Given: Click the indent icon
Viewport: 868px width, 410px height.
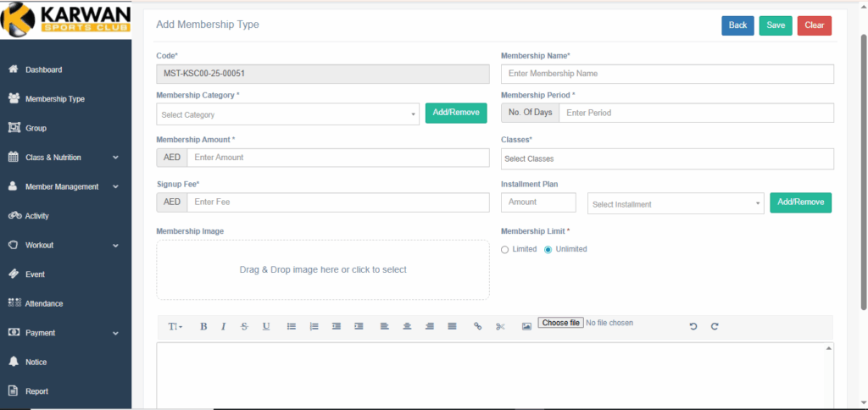Looking at the screenshot, I should pos(359,326).
